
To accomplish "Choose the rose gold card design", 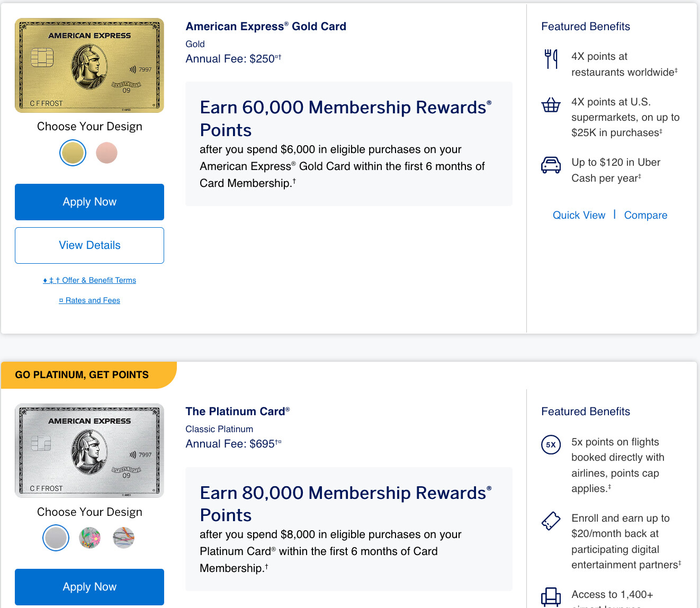I will [x=106, y=153].
